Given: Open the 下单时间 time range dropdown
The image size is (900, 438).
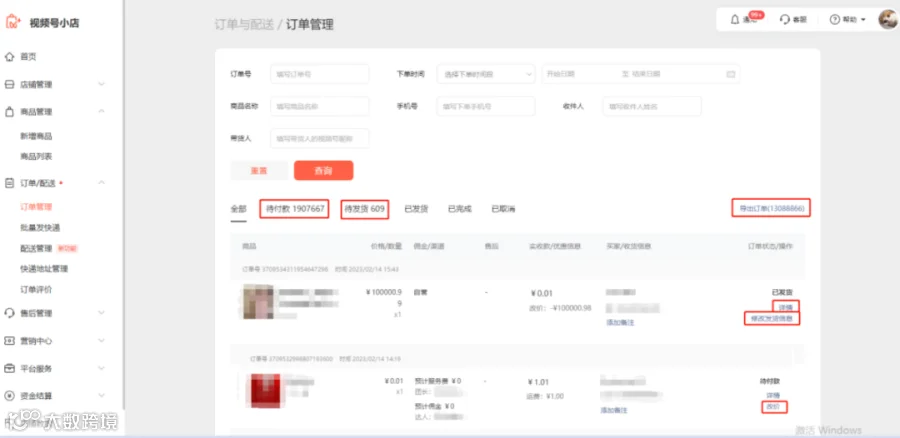Looking at the screenshot, I should [x=486, y=74].
